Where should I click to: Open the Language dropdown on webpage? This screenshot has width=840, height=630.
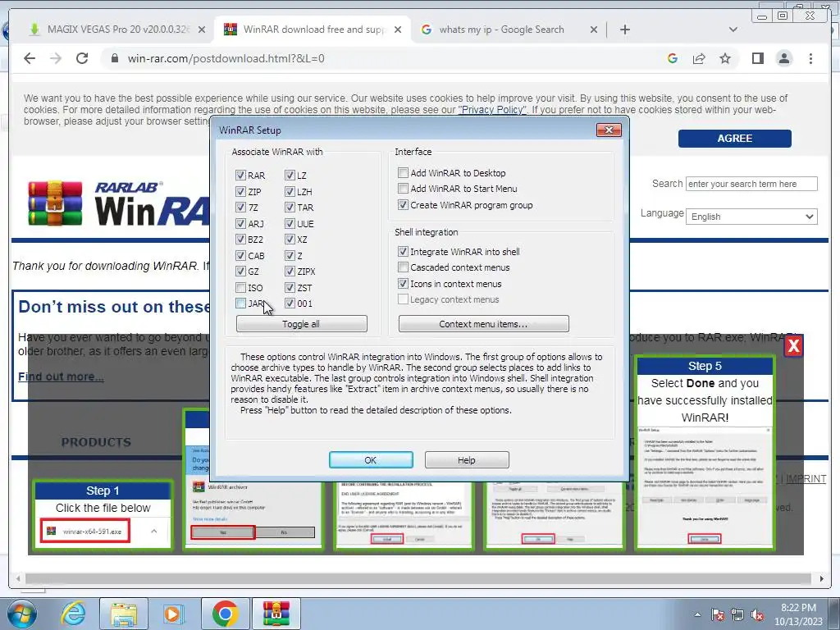point(751,217)
